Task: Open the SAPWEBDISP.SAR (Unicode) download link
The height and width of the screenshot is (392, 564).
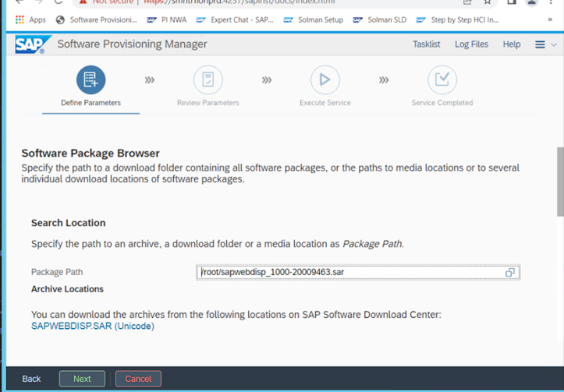Action: [x=93, y=326]
